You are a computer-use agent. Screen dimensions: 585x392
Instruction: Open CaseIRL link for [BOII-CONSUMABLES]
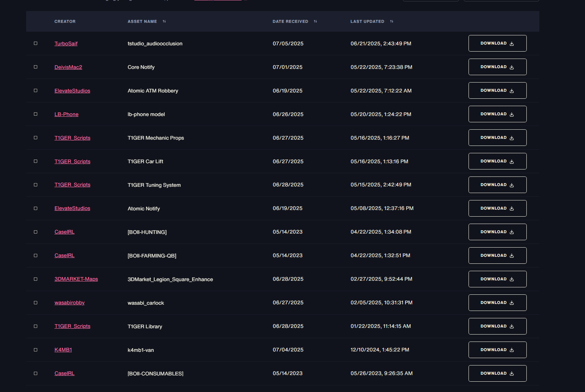[x=65, y=373]
